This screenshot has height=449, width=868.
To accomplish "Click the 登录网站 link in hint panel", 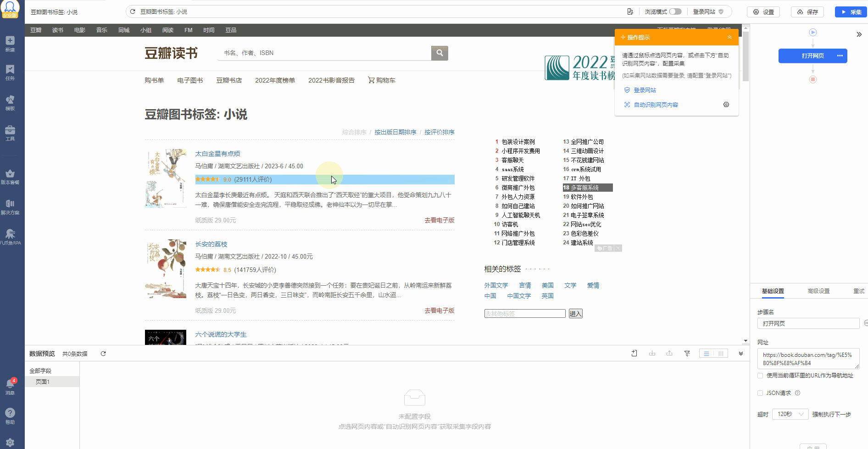I will pos(645,90).
